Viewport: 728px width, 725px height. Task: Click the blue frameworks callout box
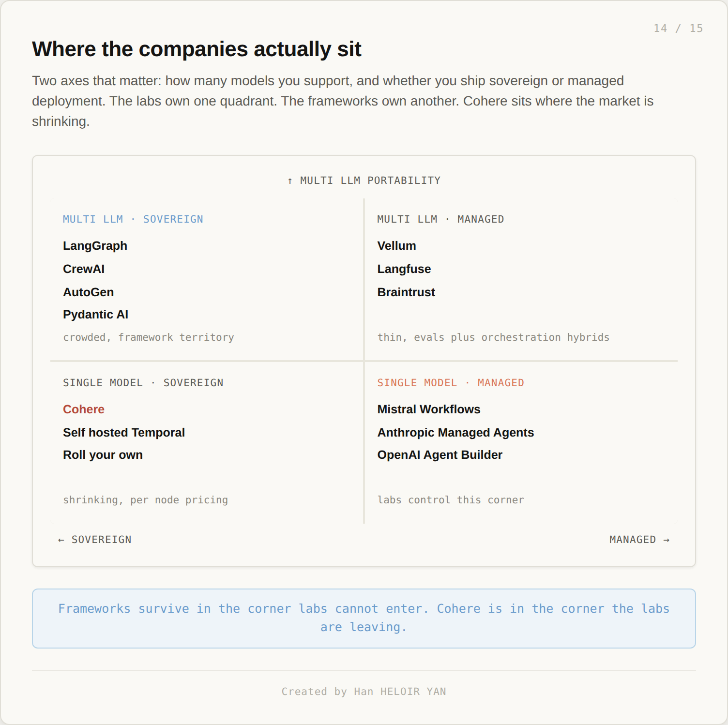coord(364,619)
